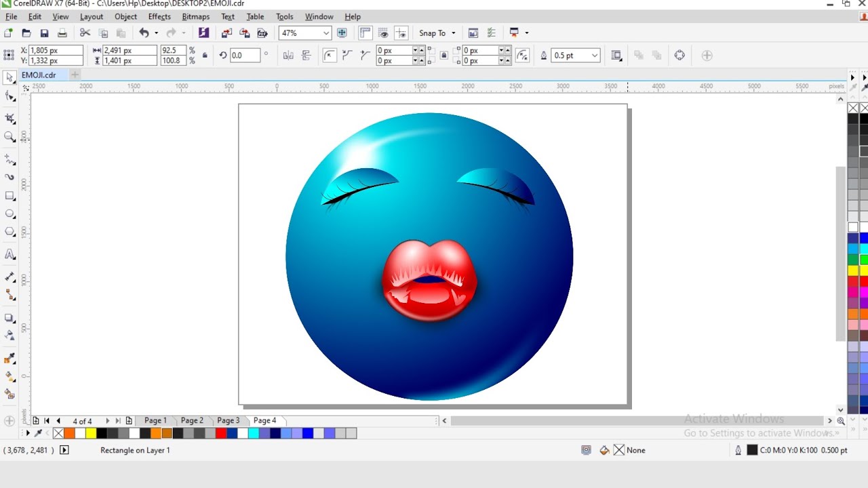Toggle the Relative corner scaling button
The height and width of the screenshot is (488, 868).
(x=522, y=56)
